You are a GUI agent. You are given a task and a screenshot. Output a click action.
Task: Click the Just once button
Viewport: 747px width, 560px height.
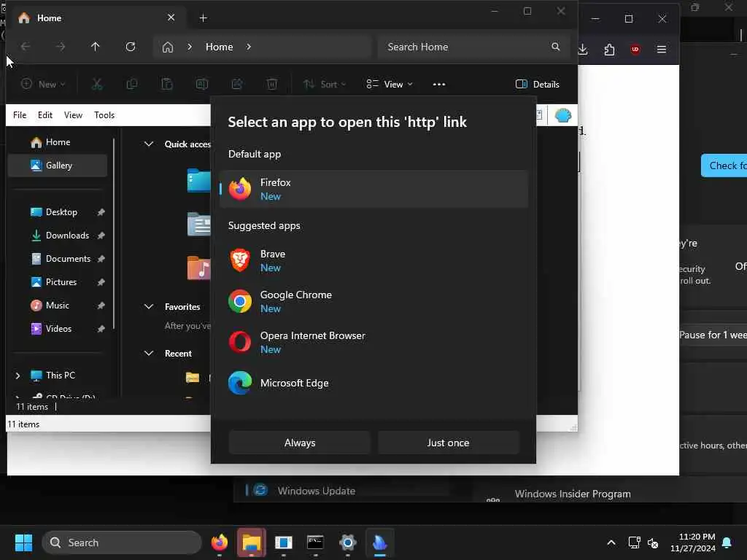point(449,443)
